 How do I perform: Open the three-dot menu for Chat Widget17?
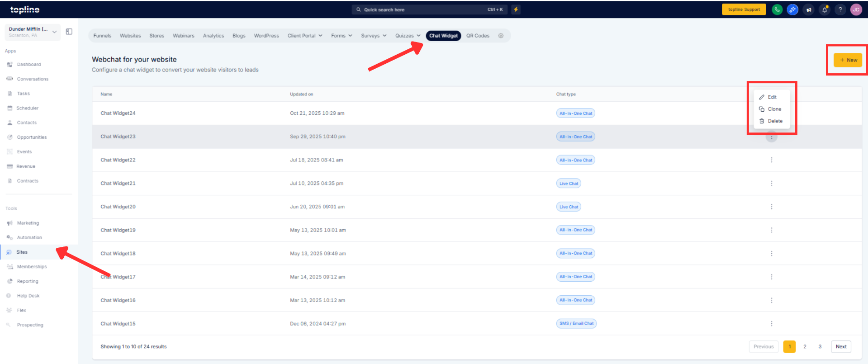click(x=772, y=277)
